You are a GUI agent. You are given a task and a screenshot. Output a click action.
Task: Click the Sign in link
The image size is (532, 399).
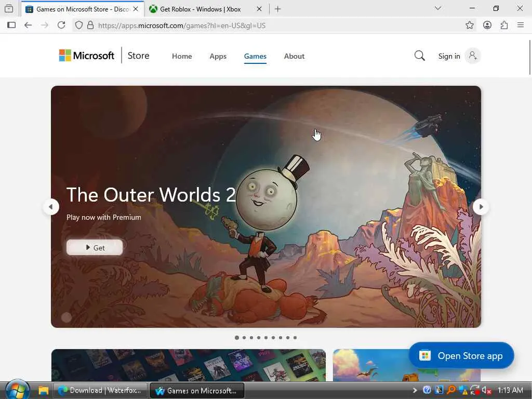449,56
